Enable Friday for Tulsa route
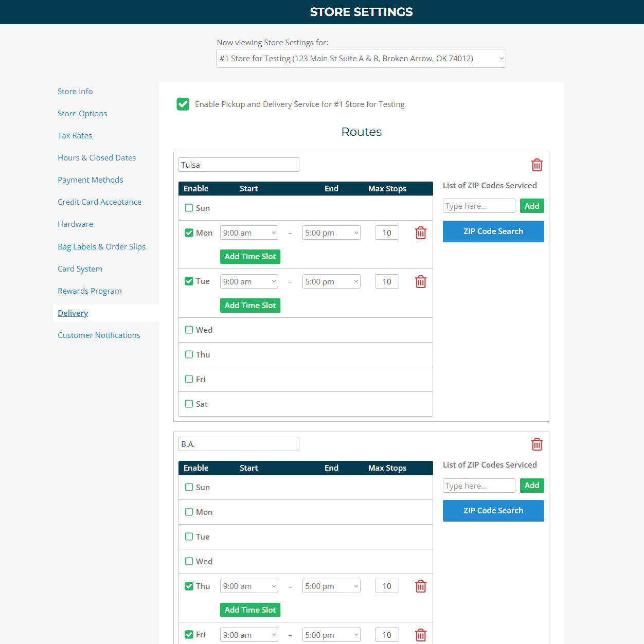Screen dimensions: 644x644 click(189, 379)
